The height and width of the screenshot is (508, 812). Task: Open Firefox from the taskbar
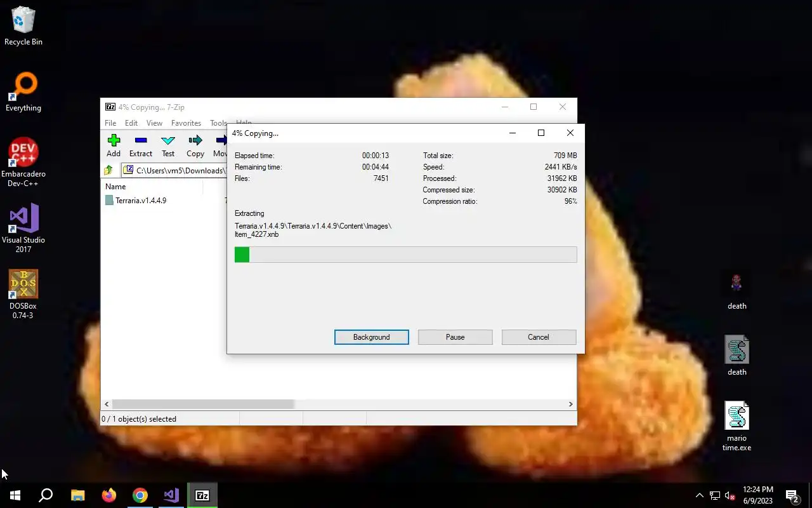[108, 495]
